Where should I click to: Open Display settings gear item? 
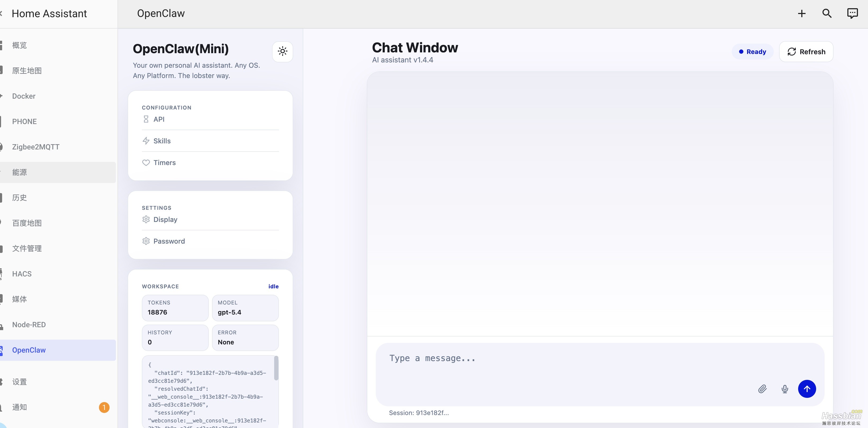[x=210, y=220]
